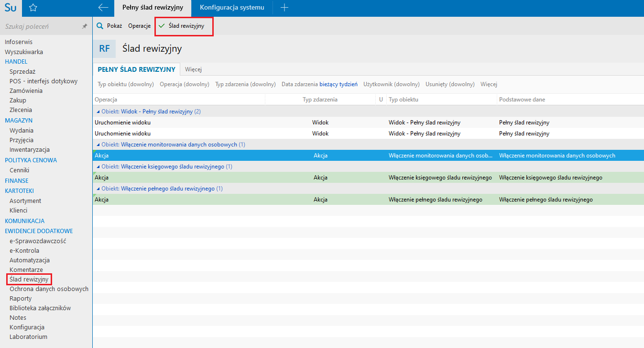Click the Su application logo icon

click(11, 8)
